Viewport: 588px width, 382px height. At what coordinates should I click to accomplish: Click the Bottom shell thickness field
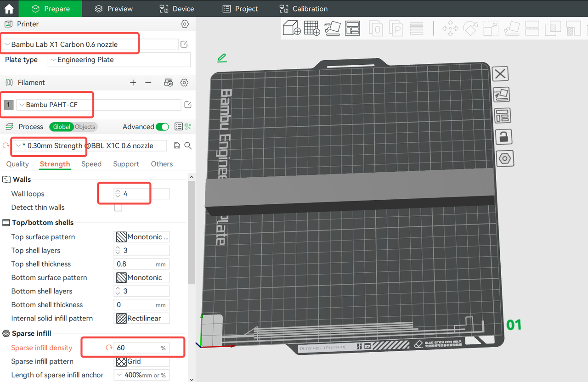coord(141,305)
